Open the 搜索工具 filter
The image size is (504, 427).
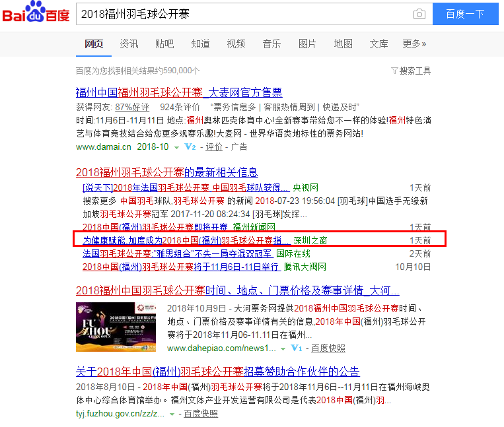tap(411, 71)
